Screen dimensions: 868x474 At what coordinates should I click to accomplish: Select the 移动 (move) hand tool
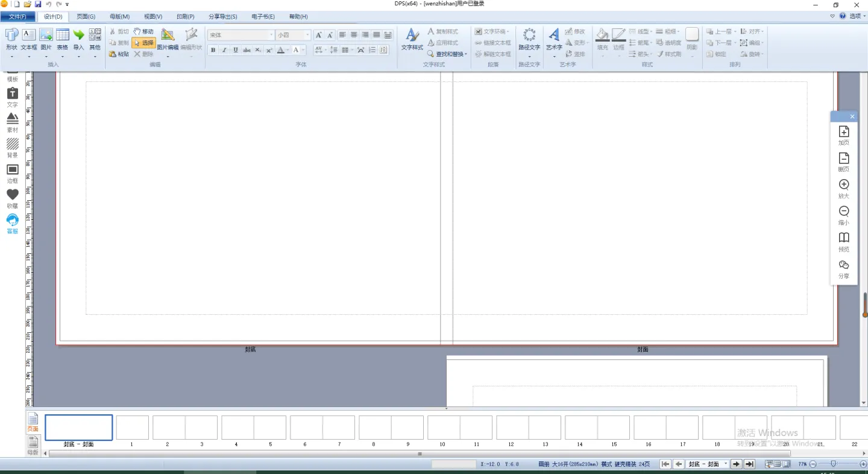(143, 31)
